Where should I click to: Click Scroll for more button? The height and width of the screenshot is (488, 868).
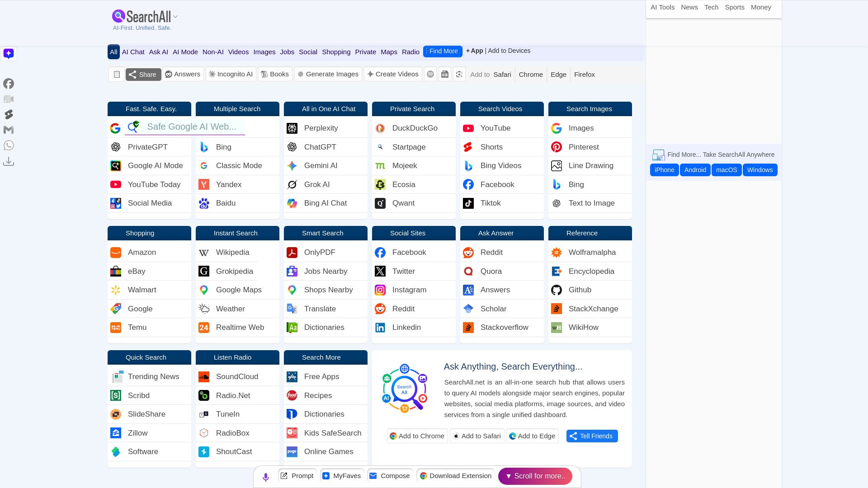click(535, 476)
